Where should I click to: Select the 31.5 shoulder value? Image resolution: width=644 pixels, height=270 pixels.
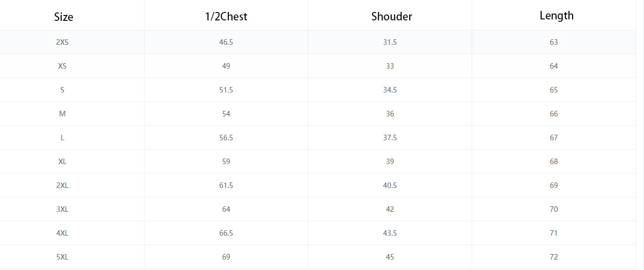(390, 42)
